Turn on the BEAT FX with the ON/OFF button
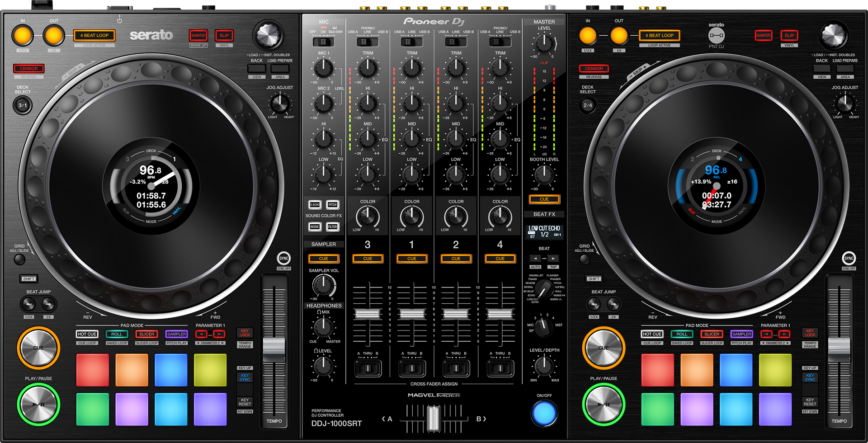 coord(544,412)
